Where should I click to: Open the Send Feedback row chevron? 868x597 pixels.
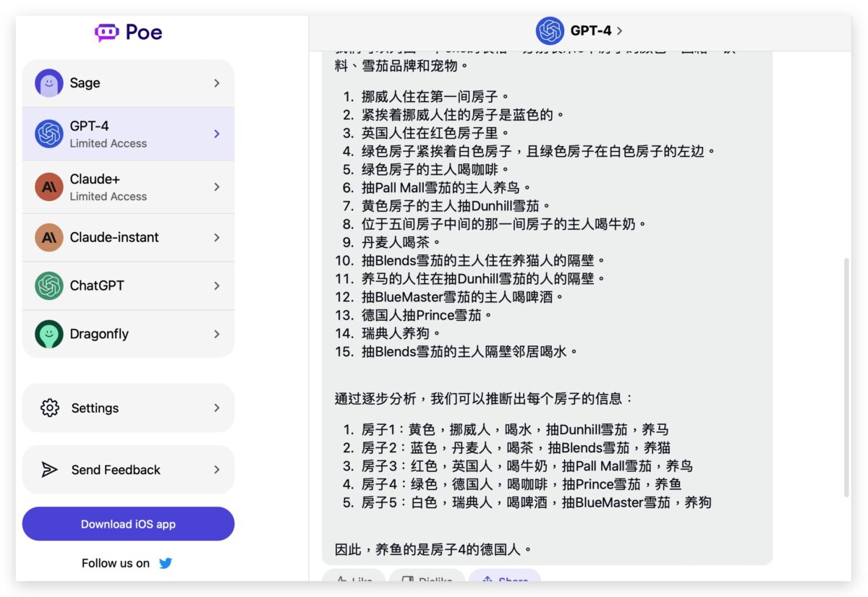tap(216, 470)
